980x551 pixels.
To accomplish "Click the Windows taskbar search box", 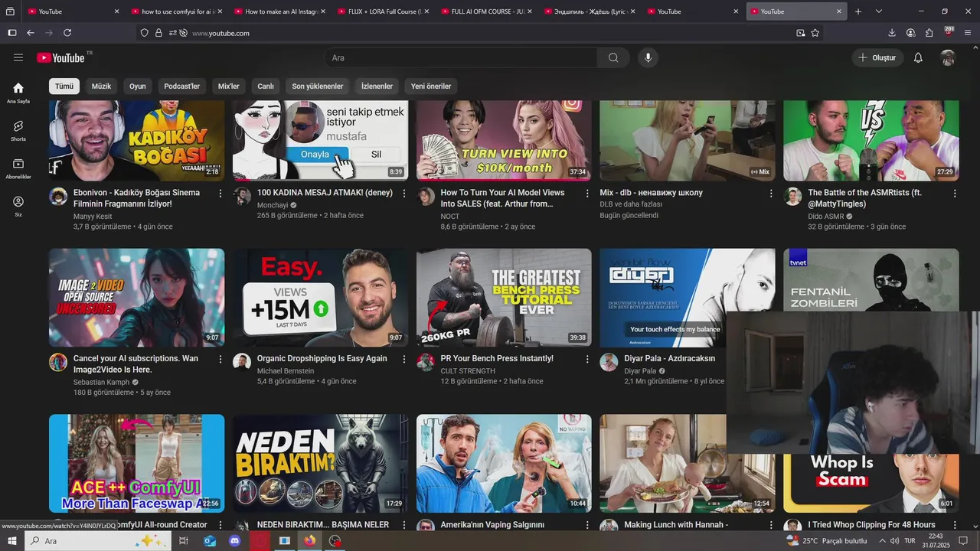I will click(x=98, y=541).
